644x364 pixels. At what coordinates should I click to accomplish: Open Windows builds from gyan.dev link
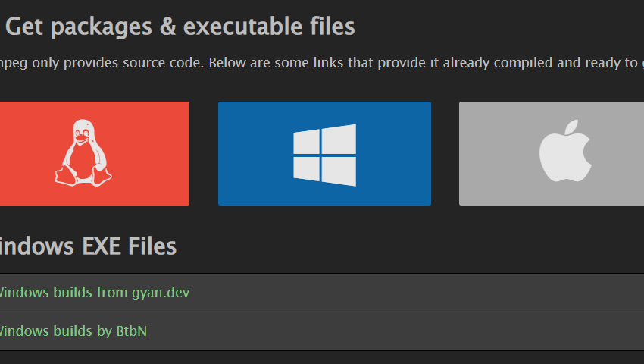coord(95,293)
